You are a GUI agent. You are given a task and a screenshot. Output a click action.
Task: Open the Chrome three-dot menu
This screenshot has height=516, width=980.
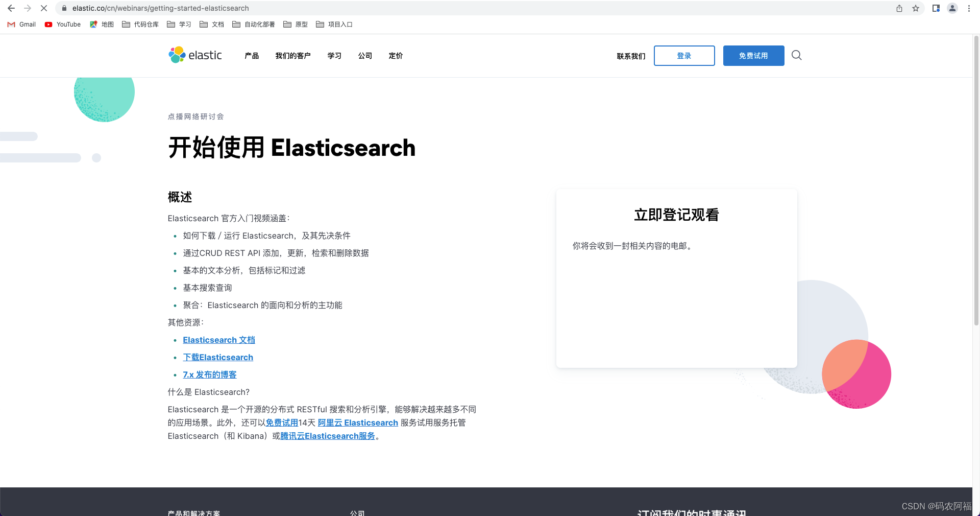point(969,8)
